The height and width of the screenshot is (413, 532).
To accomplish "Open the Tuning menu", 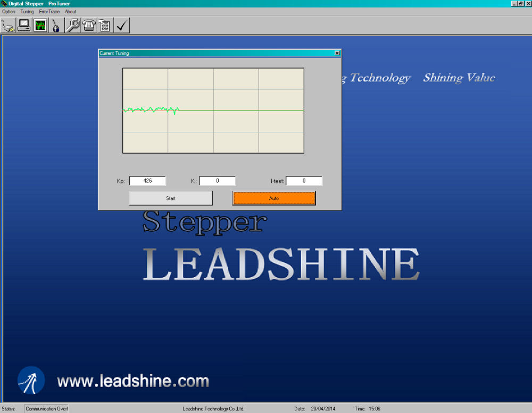I will [x=27, y=12].
